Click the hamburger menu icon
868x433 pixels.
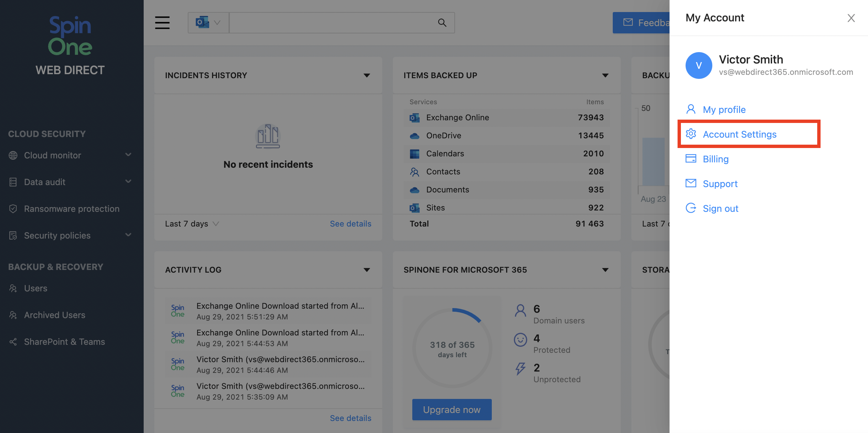coord(162,23)
